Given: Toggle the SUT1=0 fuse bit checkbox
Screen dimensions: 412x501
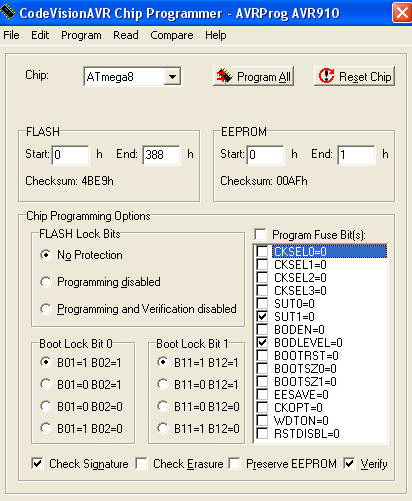Looking at the screenshot, I should click(x=262, y=316).
